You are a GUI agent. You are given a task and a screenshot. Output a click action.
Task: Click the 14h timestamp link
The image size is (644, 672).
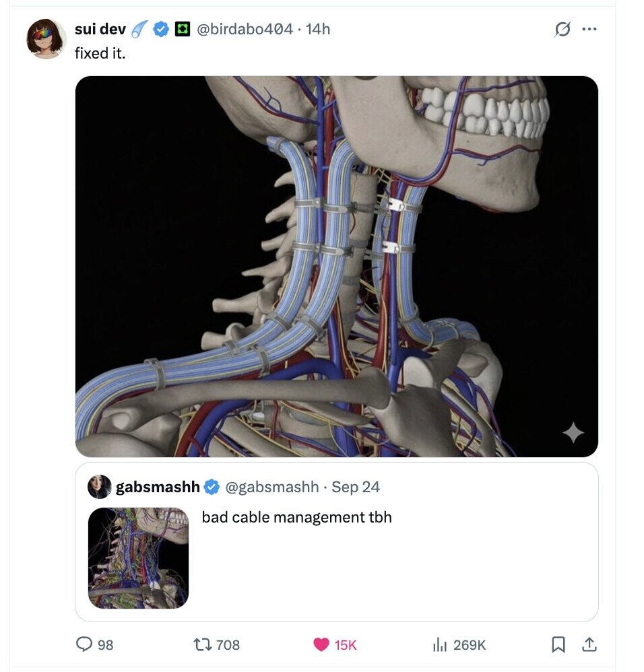pyautogui.click(x=318, y=29)
